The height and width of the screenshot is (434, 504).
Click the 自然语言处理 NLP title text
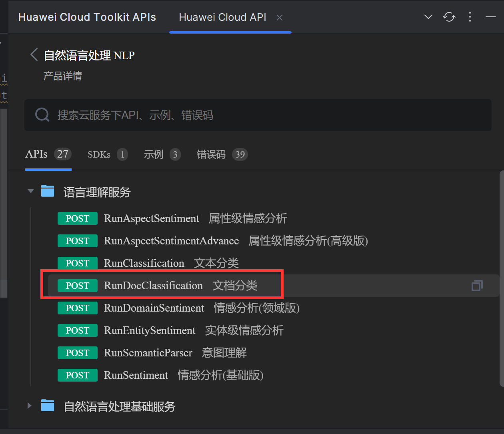(89, 55)
